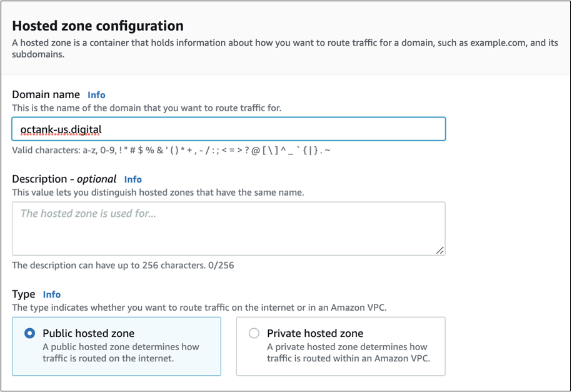Open the Info link beside Description
Image resolution: width=572 pixels, height=392 pixels.
133,179
